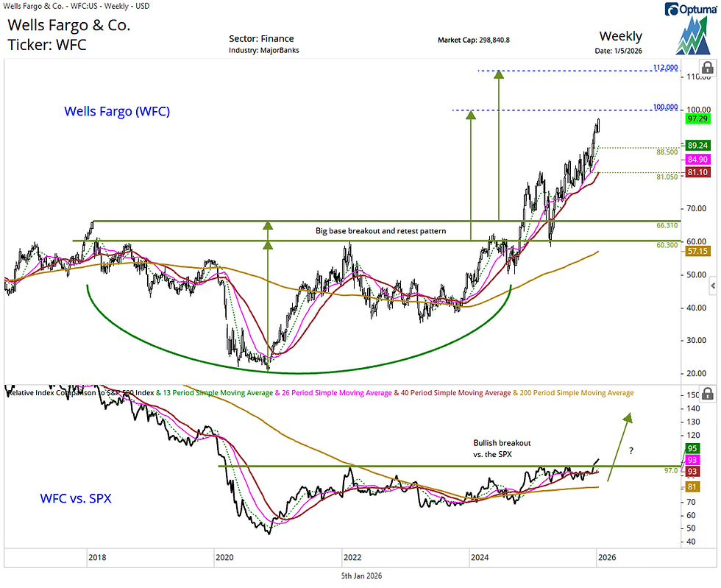The height and width of the screenshot is (588, 721).
Task: Click the 2018 label on time axis
Action: point(97,558)
